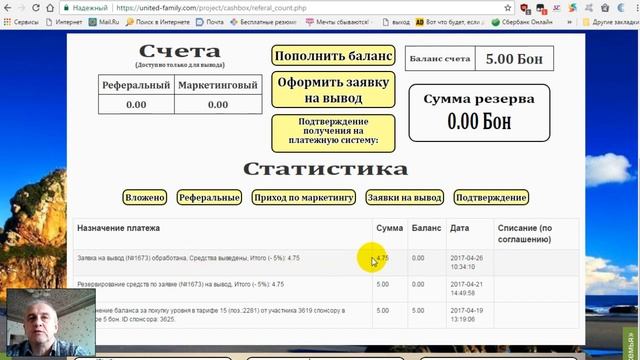The height and width of the screenshot is (360, 640).
Task: Open the Сервисы apps bookmark
Action: click(x=21, y=22)
